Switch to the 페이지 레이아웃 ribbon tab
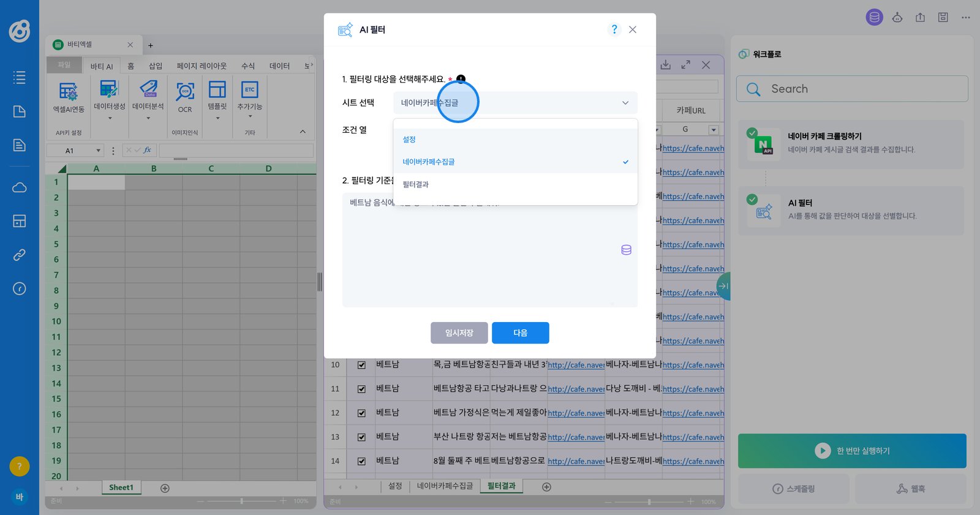Image resolution: width=980 pixels, height=515 pixels. click(x=202, y=66)
